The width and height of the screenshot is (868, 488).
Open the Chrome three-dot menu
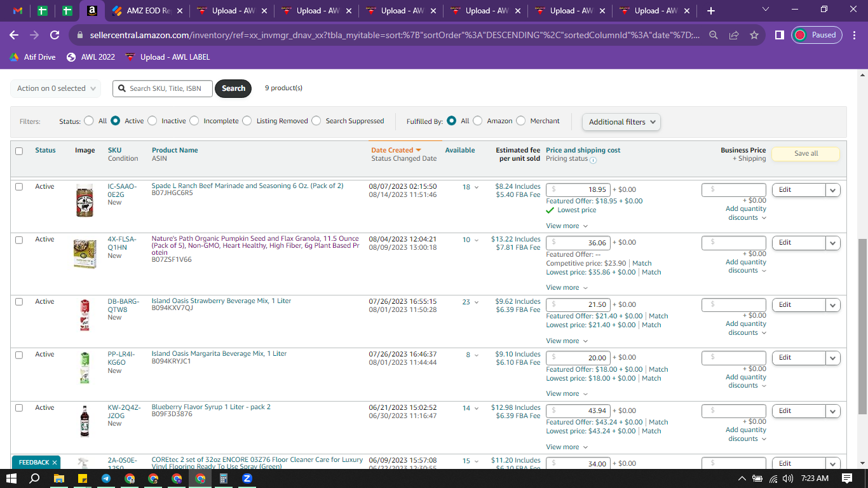pos(853,36)
